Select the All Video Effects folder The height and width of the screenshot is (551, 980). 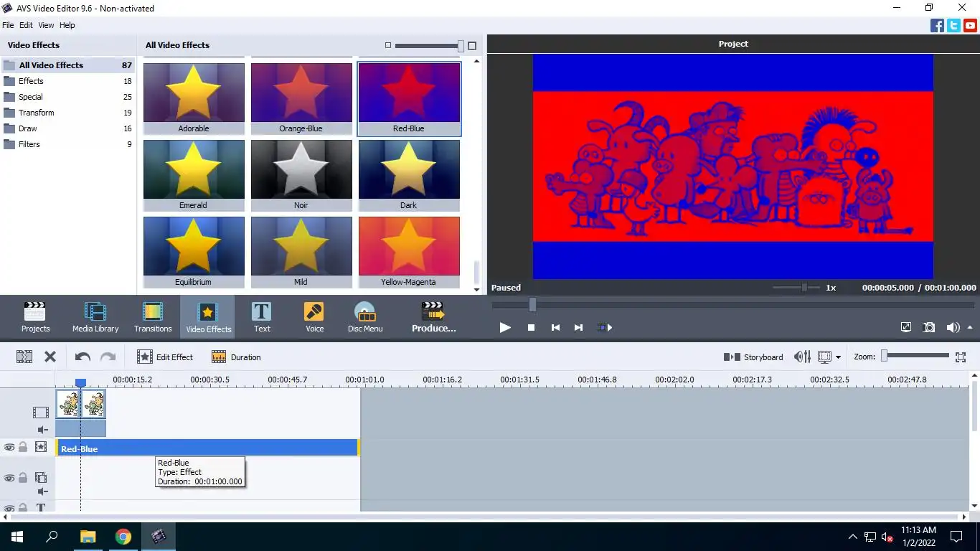[x=67, y=65]
